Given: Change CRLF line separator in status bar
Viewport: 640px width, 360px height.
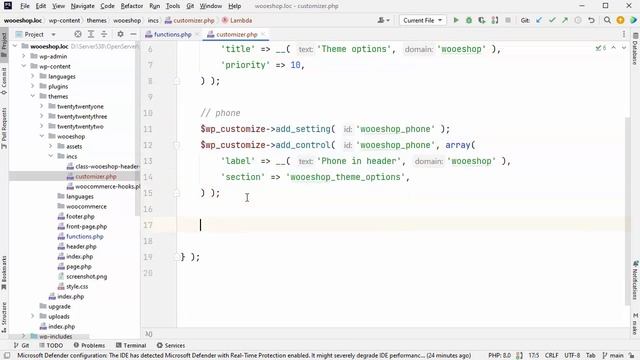Looking at the screenshot, I should pyautogui.click(x=551, y=356).
